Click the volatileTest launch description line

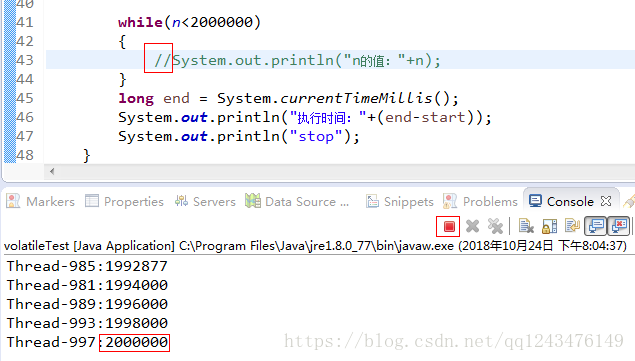click(315, 246)
